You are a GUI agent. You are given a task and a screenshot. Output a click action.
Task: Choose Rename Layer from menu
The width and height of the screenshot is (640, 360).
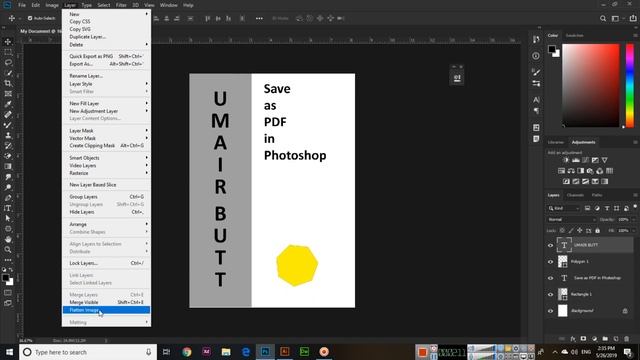pyautogui.click(x=107, y=76)
